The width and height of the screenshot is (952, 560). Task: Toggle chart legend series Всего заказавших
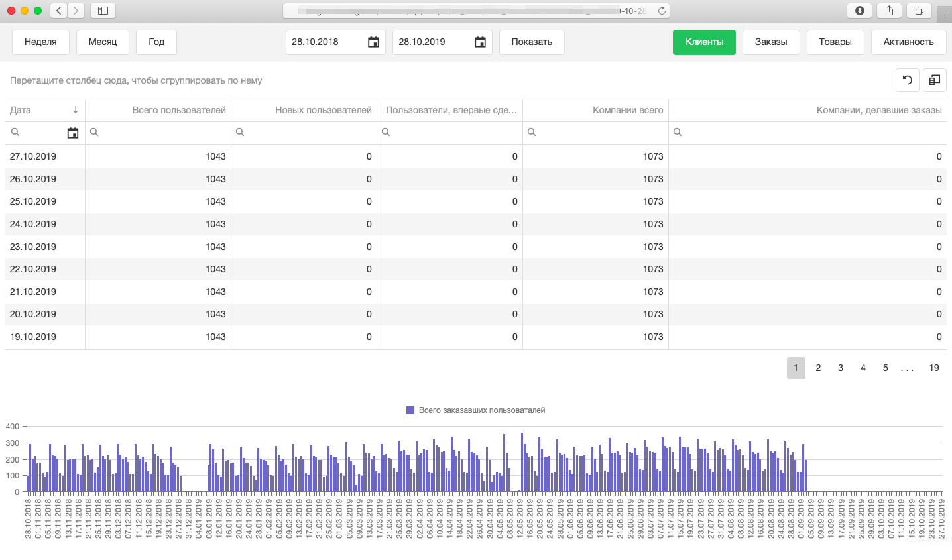coord(476,410)
